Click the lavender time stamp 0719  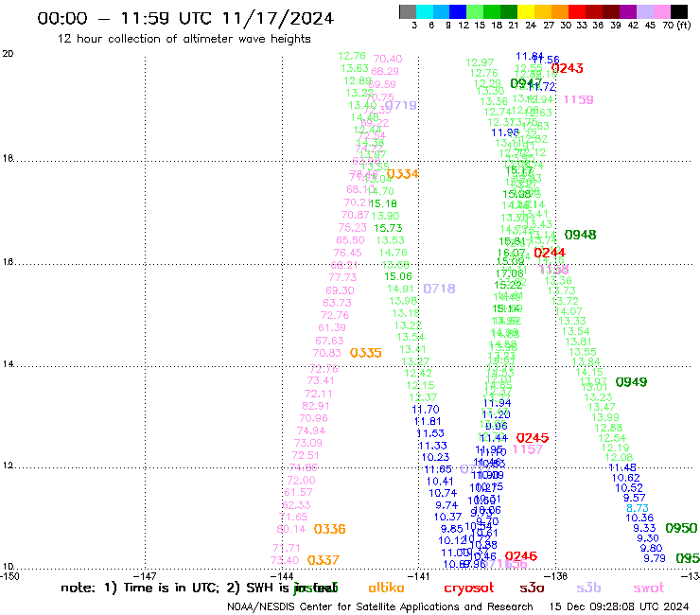pos(401,105)
